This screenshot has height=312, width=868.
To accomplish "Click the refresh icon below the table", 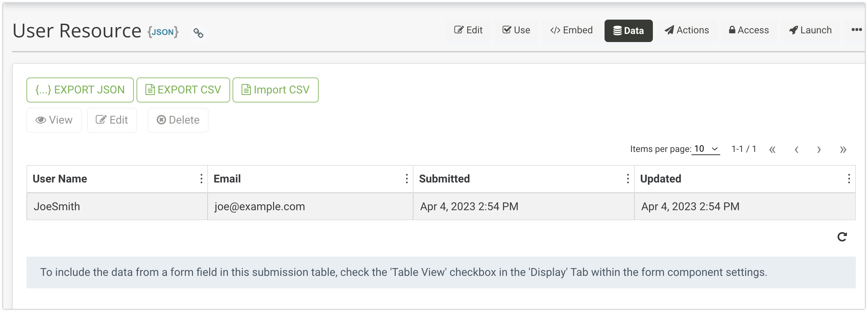I will tap(842, 237).
